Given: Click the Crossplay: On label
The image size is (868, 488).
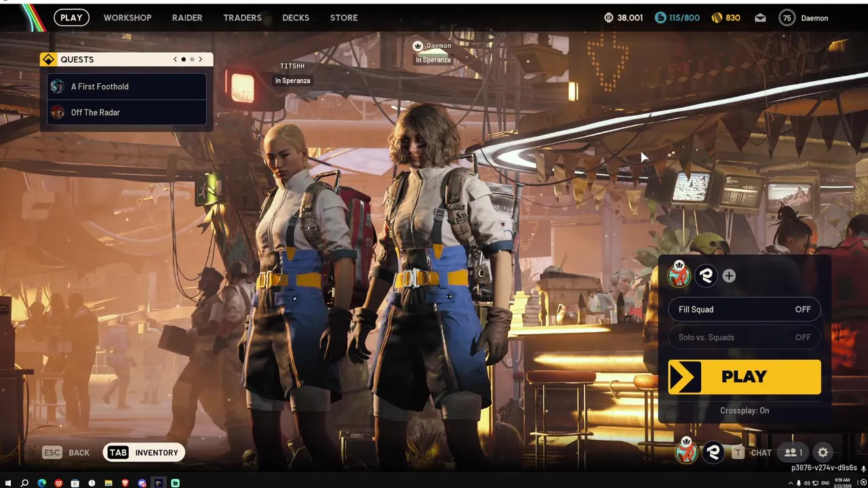Looking at the screenshot, I should point(745,411).
